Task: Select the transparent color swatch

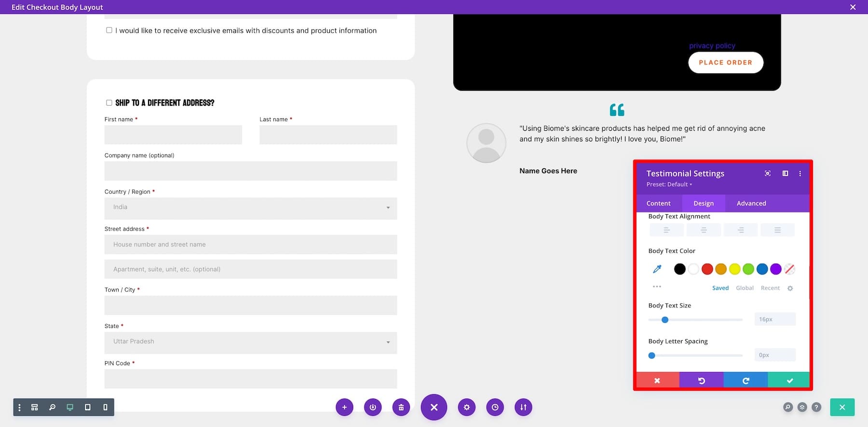Action: click(789, 269)
